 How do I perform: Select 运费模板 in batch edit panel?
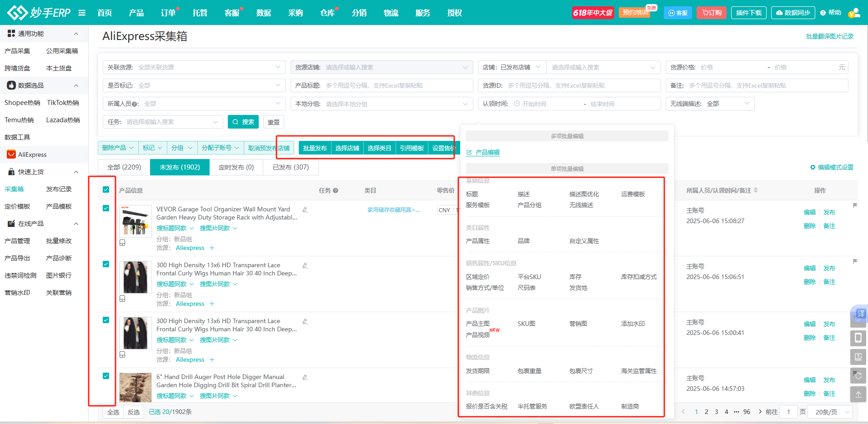tap(633, 194)
